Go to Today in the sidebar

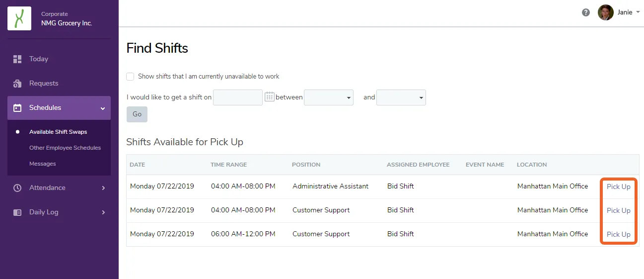pos(39,59)
